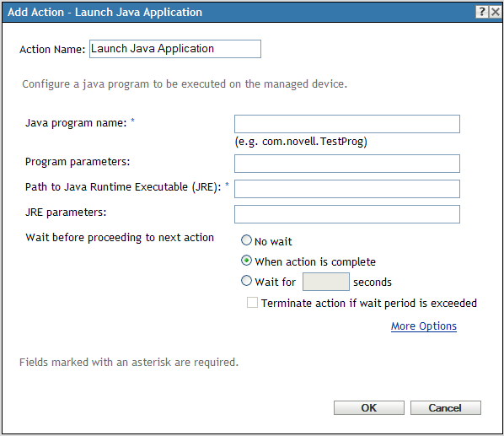Choose 'When action is complete' radio option
This screenshot has width=504, height=436.
(x=246, y=261)
